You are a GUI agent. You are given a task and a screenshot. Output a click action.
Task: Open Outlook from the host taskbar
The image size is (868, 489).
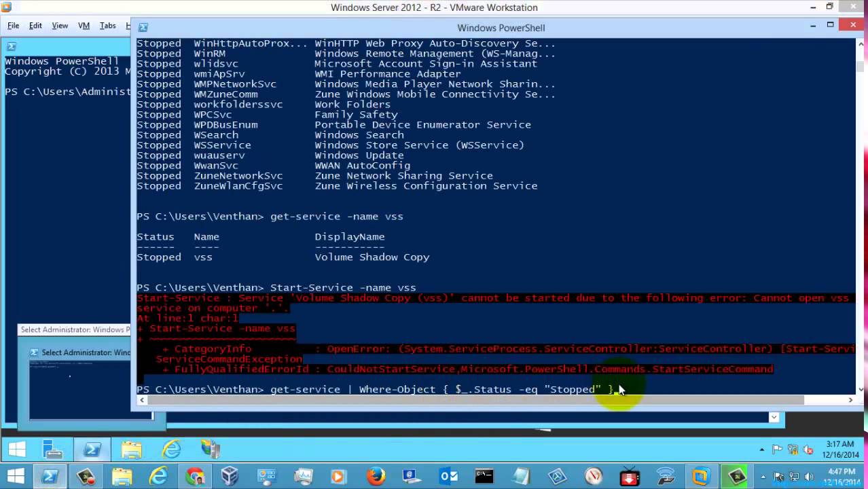click(448, 477)
